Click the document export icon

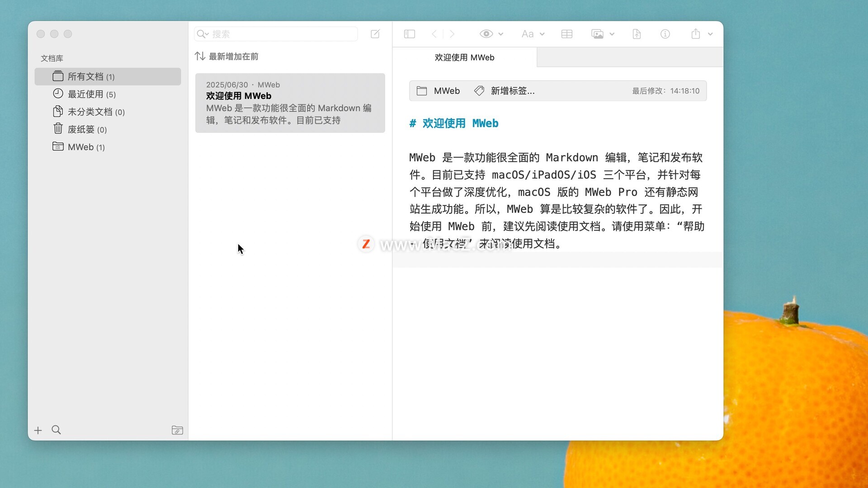[x=637, y=34]
